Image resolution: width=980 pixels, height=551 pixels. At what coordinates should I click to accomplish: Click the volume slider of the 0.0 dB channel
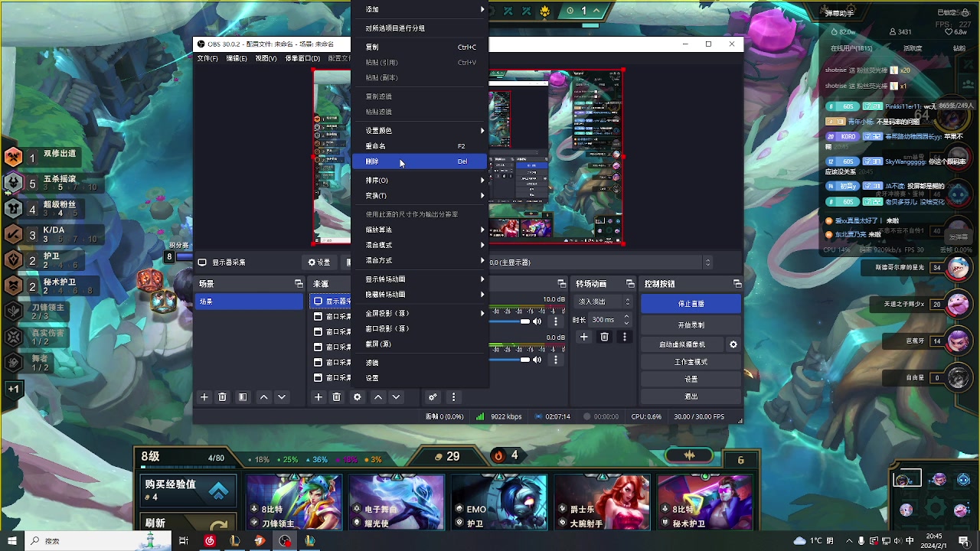[x=510, y=360]
